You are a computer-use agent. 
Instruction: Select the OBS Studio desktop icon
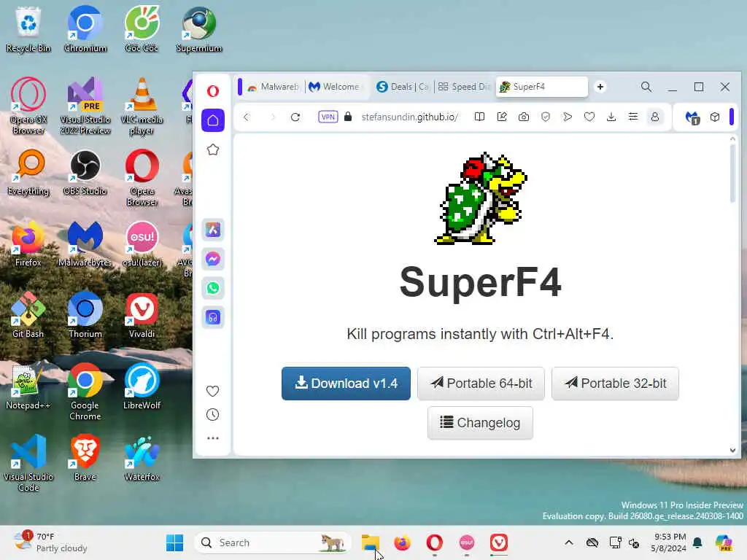(x=85, y=173)
